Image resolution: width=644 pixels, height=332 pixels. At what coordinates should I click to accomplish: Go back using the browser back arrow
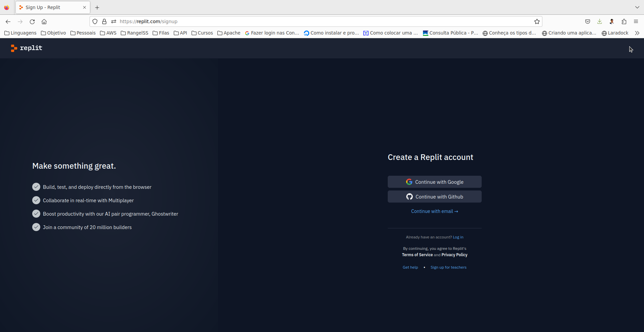tap(8, 21)
